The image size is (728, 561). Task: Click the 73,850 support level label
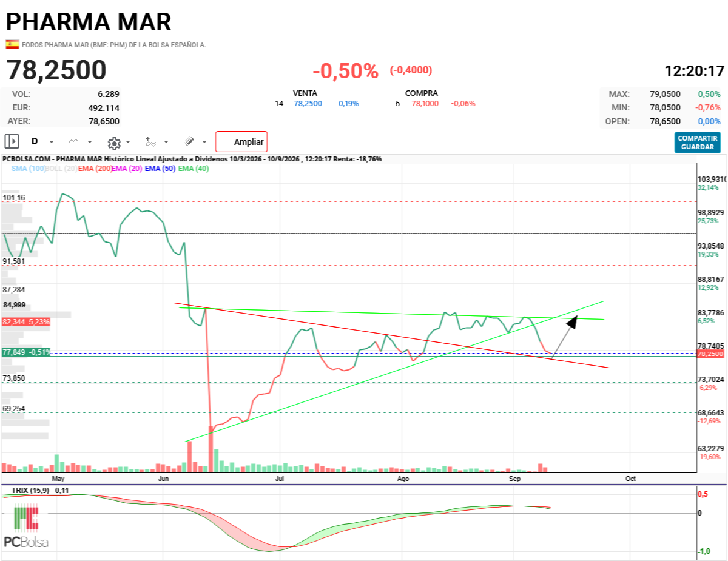click(14, 378)
